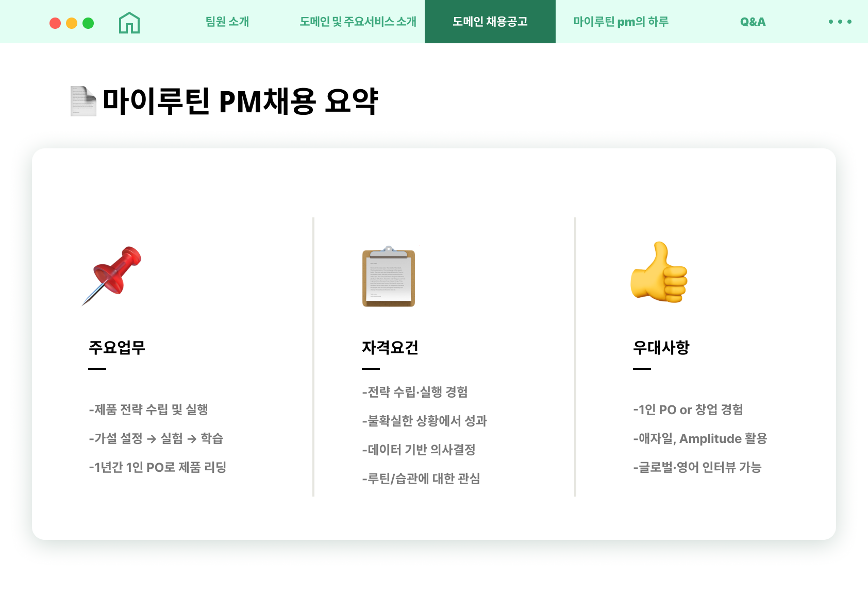Image resolution: width=868 pixels, height=613 pixels.
Task: Click the clipboard icon above 자격요건
Action: tap(389, 276)
